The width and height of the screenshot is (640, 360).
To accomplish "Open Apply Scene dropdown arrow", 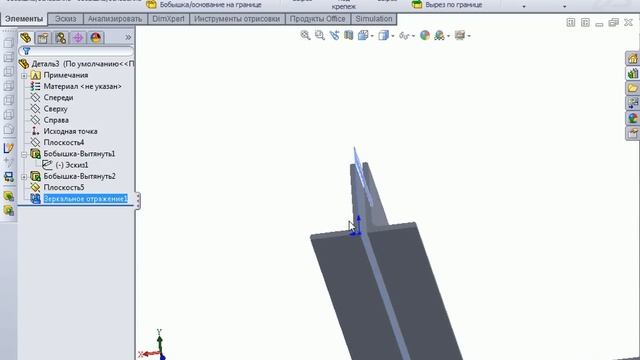I will coord(448,36).
